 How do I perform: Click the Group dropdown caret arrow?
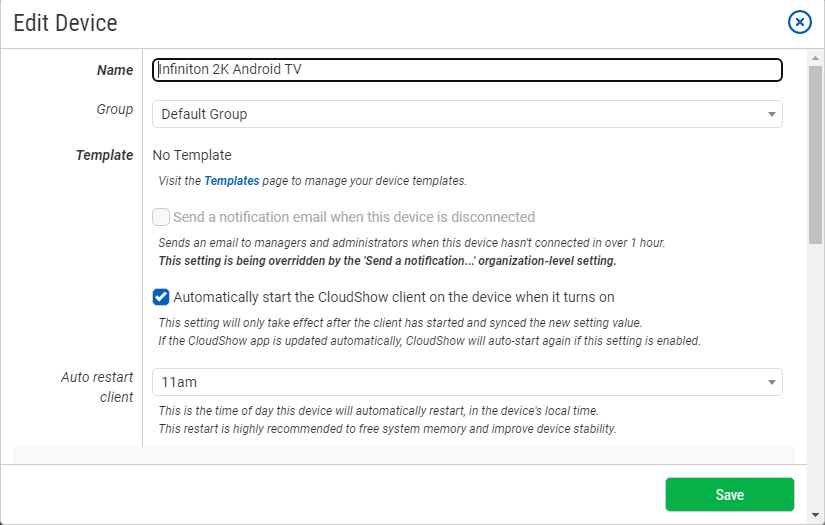click(x=771, y=114)
